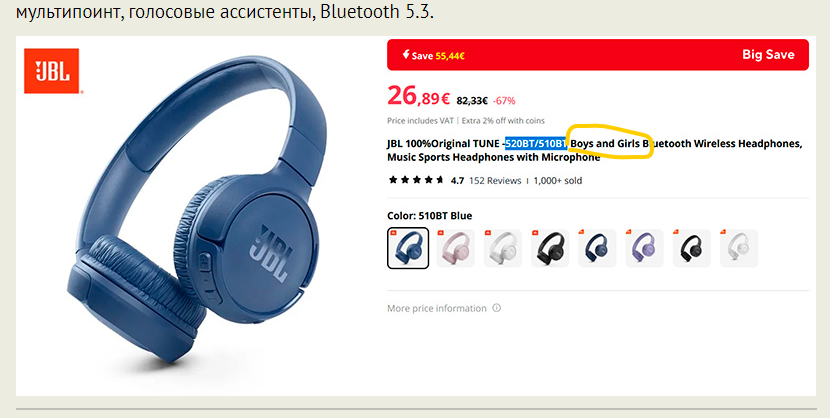Click the star rating icons
830x418 pixels.
[416, 180]
